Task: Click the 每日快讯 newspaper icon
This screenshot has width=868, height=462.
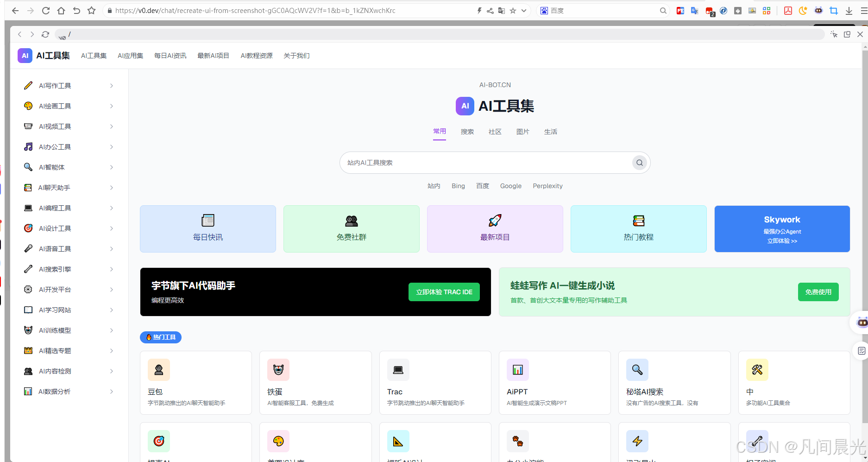Action: pos(208,221)
